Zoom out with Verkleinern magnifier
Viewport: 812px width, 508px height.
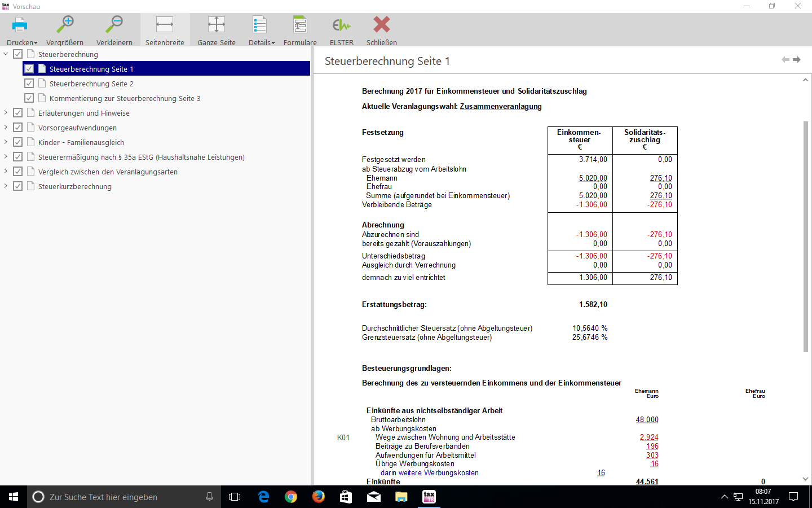(114, 25)
